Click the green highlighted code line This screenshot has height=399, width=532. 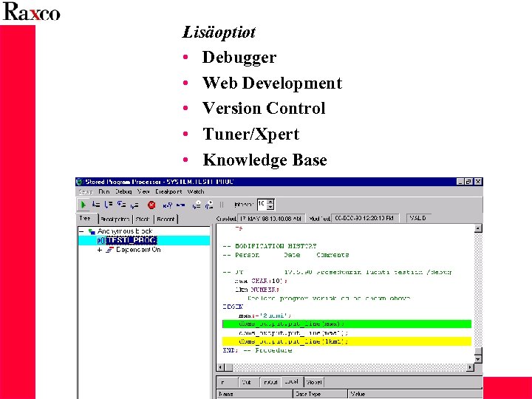(x=347, y=324)
